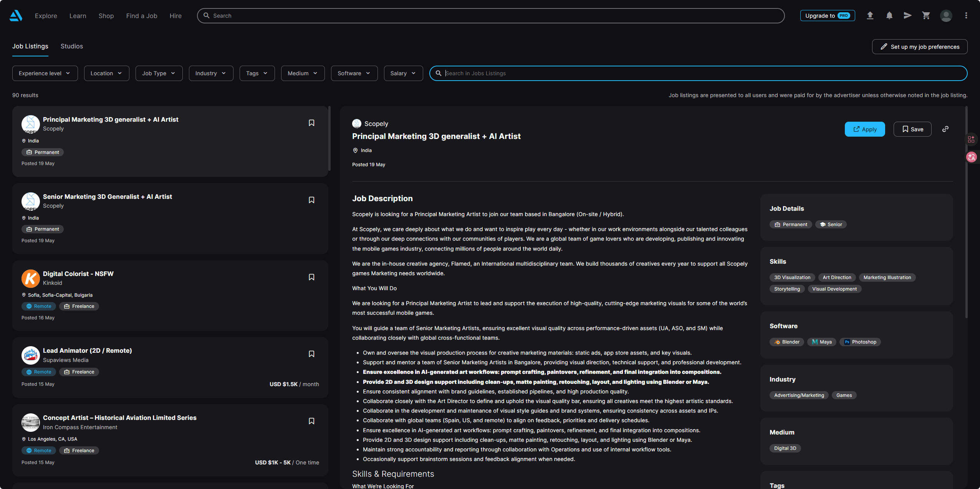Open the Lead Animator (2D / Remote) listing

(x=88, y=350)
